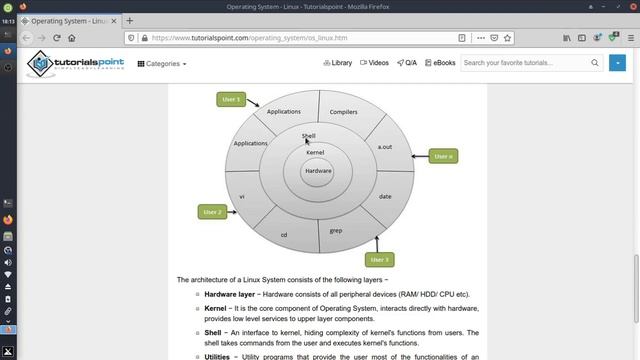Open Firefox library icon
The height and width of the screenshot is (360, 640).
coord(567,38)
